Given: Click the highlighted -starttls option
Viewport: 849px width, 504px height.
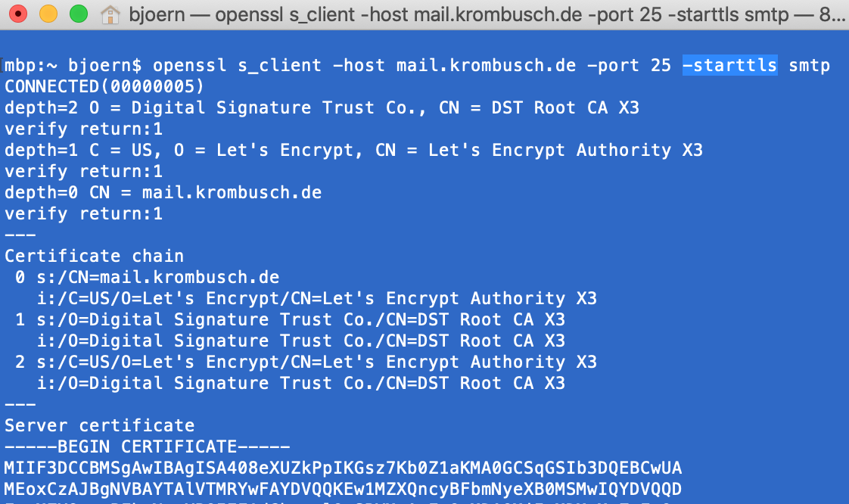Looking at the screenshot, I should coord(730,66).
